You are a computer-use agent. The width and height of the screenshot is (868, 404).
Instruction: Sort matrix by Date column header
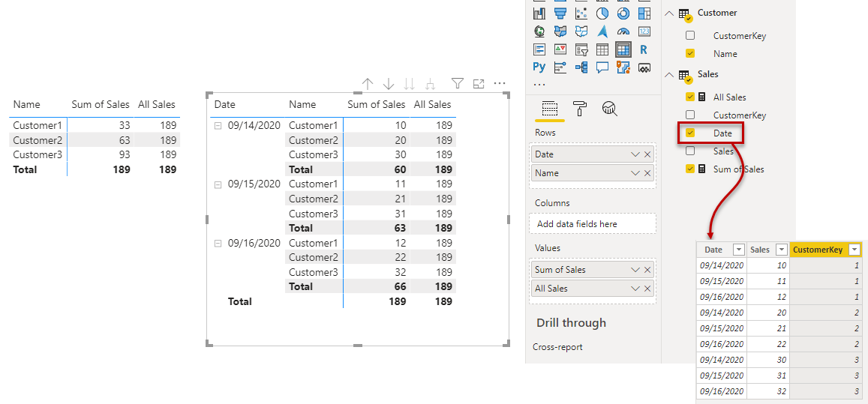click(x=224, y=104)
